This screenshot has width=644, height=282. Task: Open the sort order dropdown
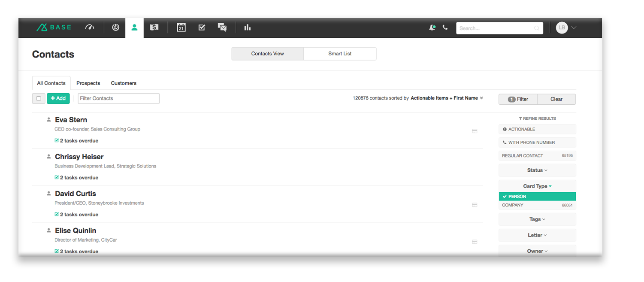tap(447, 98)
